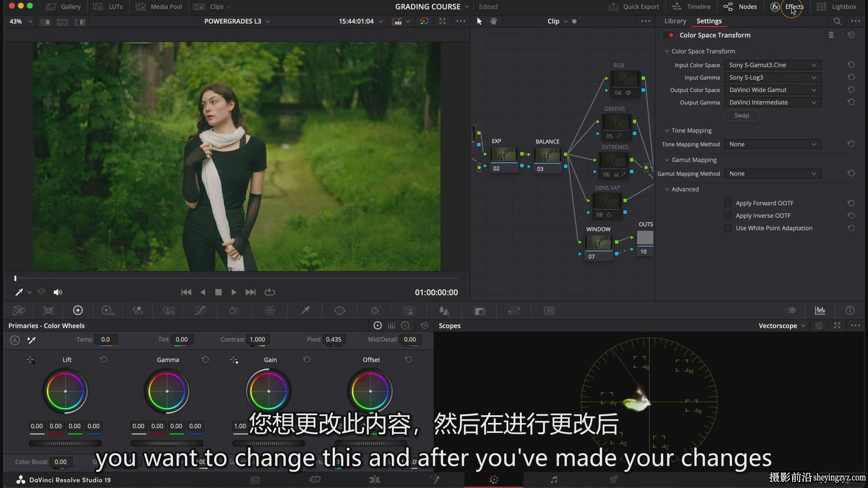The height and width of the screenshot is (488, 868).
Task: Play the clip in reverse
Action: (x=203, y=292)
